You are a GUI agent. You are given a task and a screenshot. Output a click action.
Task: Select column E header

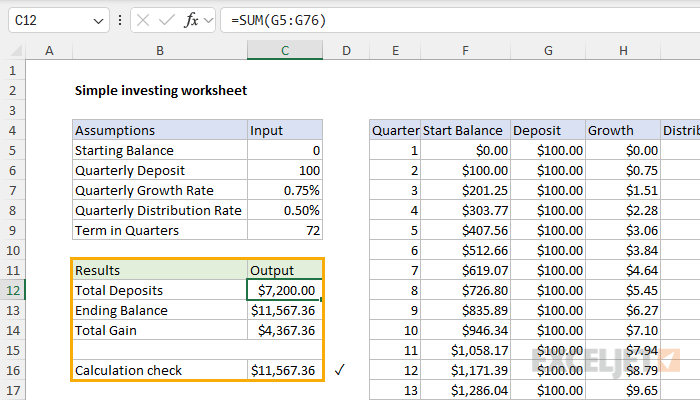pyautogui.click(x=395, y=50)
